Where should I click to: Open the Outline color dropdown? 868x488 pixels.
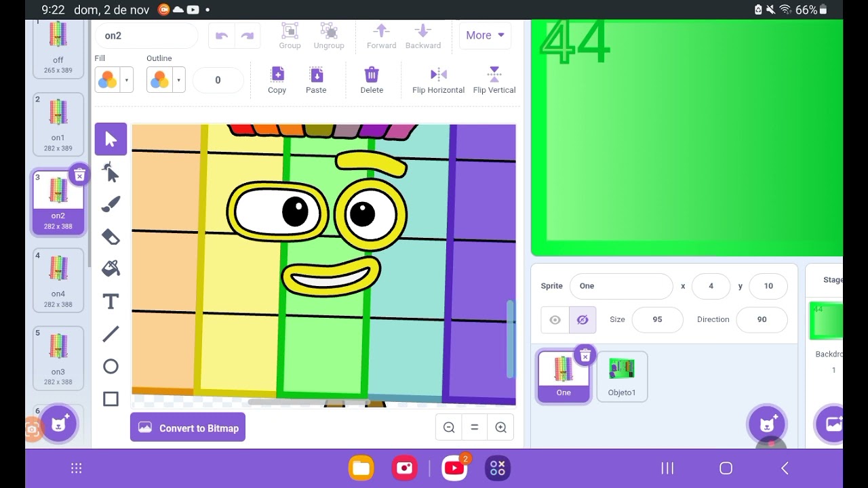coord(179,80)
